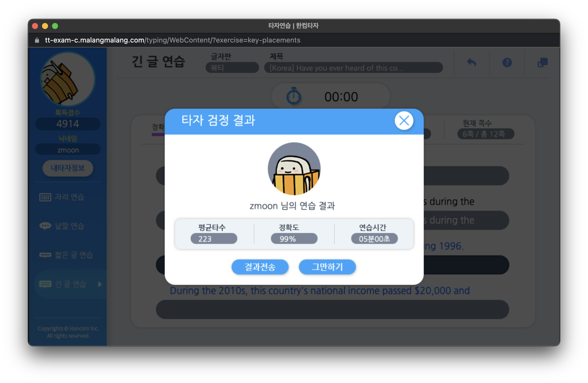Click the browser address bar URL
This screenshot has height=383, width=588.
(172, 40)
